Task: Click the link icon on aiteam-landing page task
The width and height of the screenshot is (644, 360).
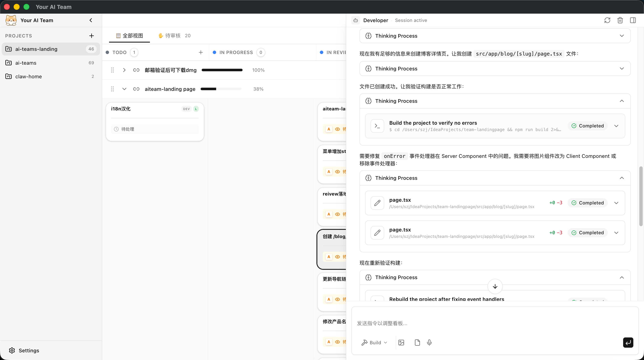Action: tap(137, 89)
